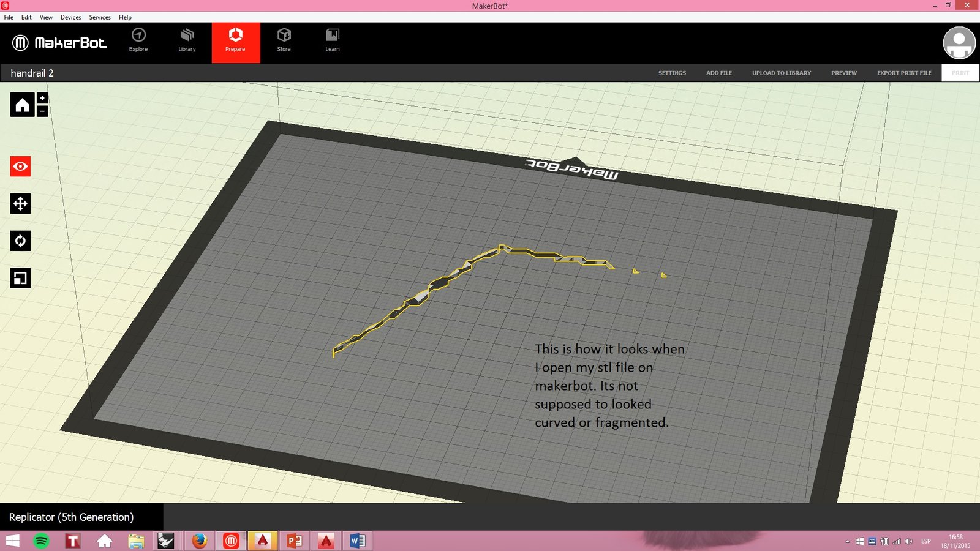Select the Rotate tool
980x551 pixels.
point(20,241)
